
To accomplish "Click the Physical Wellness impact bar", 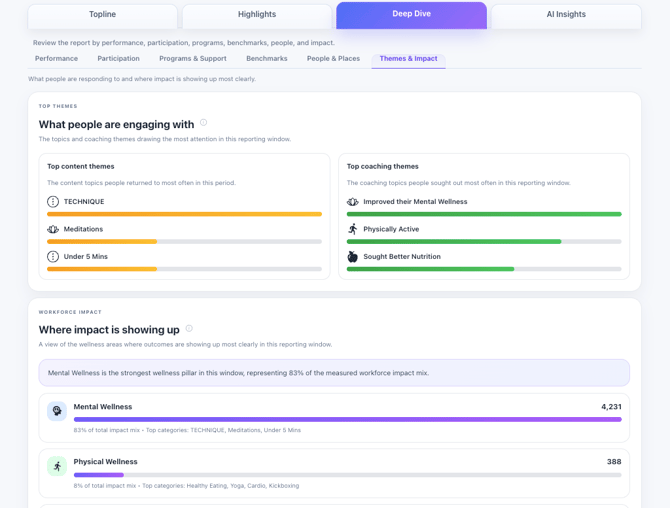I will [347, 475].
